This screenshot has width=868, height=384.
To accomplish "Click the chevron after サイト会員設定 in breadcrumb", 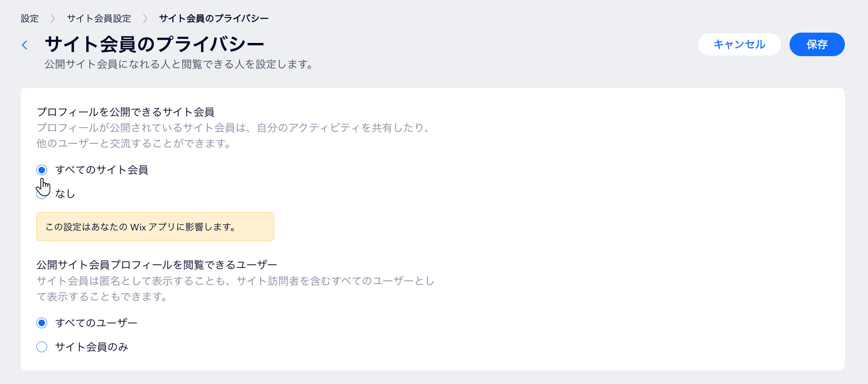I will tap(145, 19).
